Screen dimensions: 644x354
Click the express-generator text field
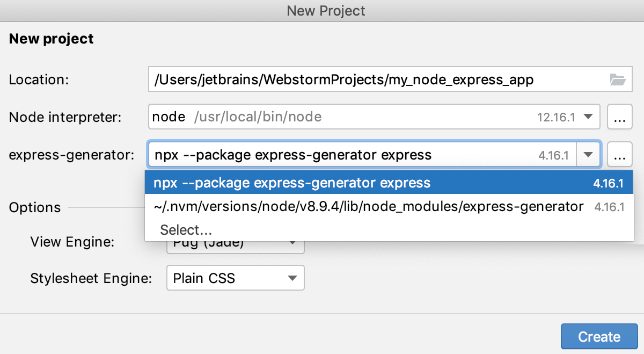(362, 155)
